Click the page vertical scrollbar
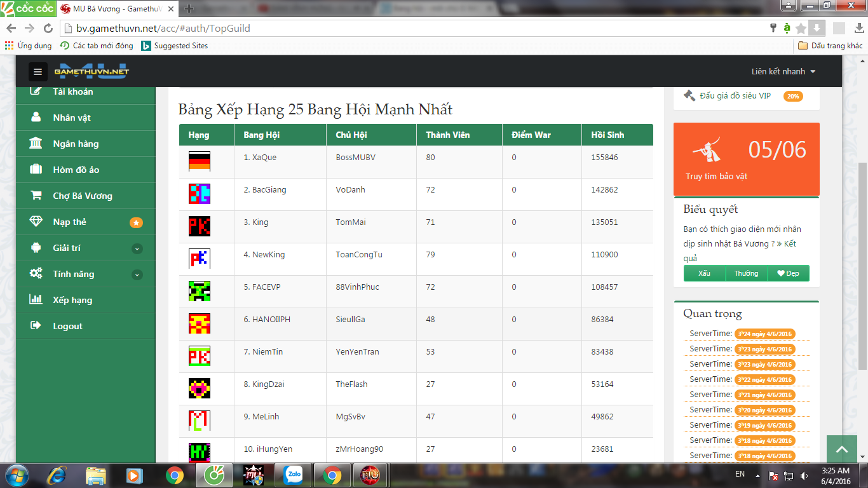Image resolution: width=868 pixels, height=488 pixels. coord(862,267)
